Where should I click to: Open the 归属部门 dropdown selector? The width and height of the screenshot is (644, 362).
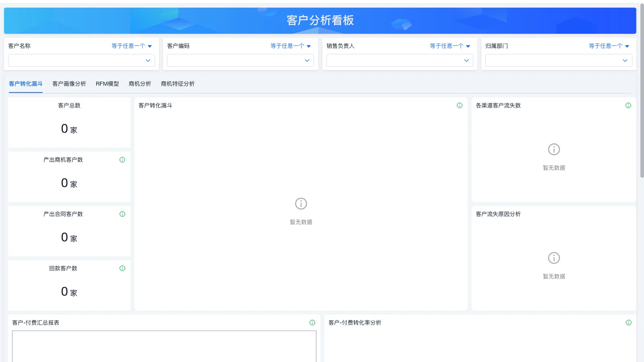[x=558, y=60]
